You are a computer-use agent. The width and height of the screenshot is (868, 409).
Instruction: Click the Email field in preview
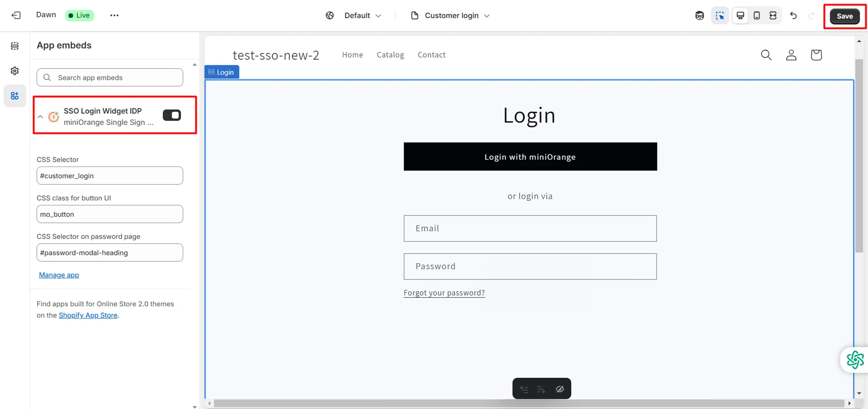(x=530, y=228)
